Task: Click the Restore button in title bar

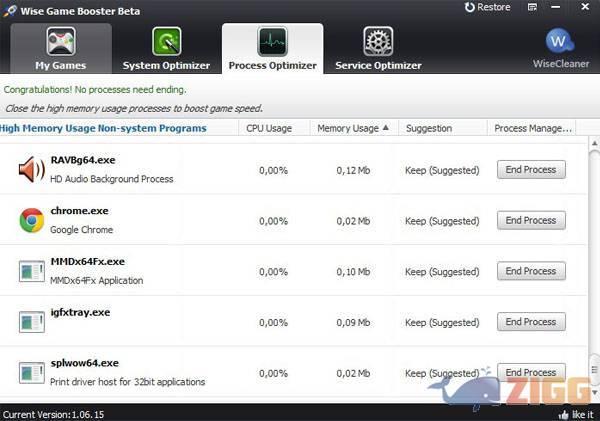Action: (x=488, y=7)
